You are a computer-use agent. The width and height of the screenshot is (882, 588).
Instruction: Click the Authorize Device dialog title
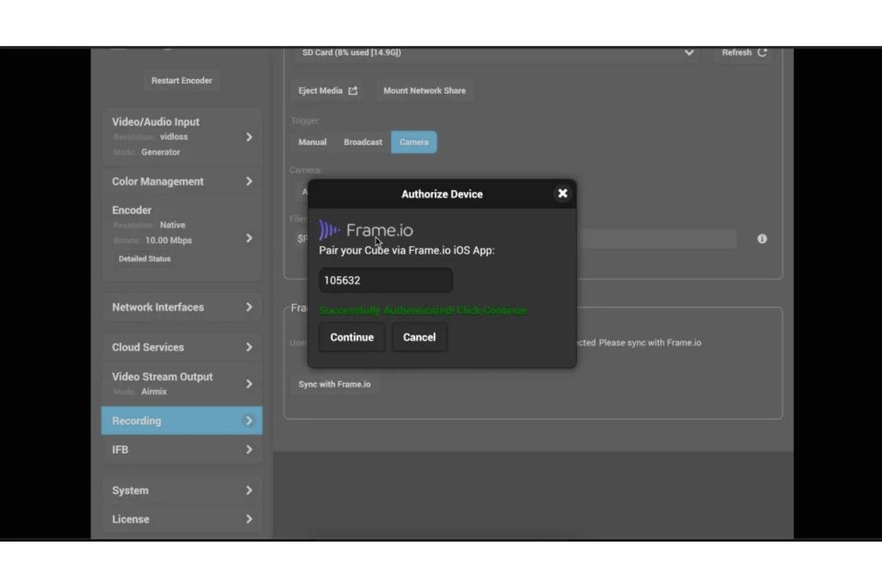(442, 194)
